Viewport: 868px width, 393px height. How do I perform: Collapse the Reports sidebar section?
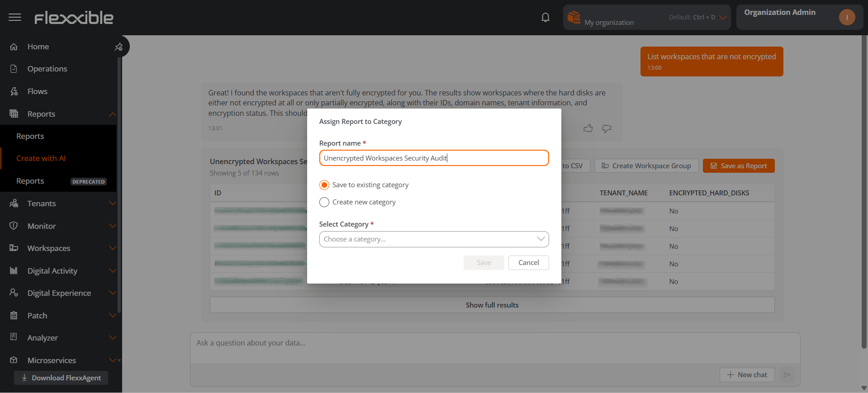(x=113, y=114)
